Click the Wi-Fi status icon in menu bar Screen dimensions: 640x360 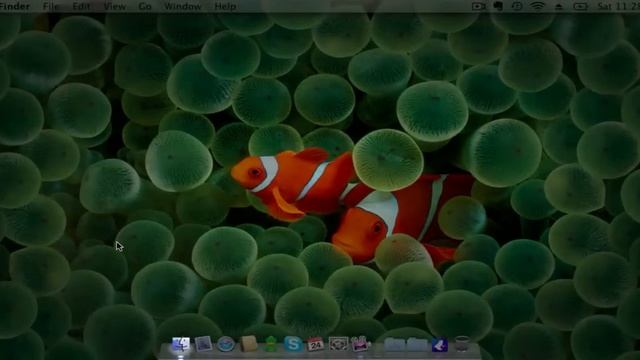(538, 6)
